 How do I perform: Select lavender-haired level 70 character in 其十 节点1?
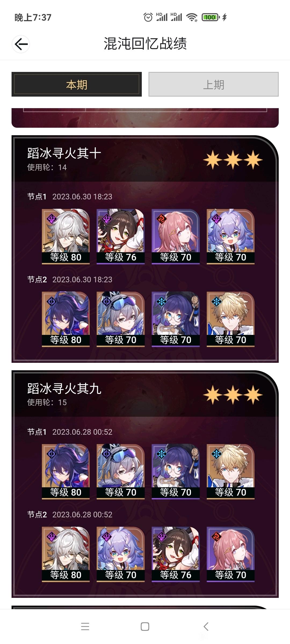pos(231,237)
